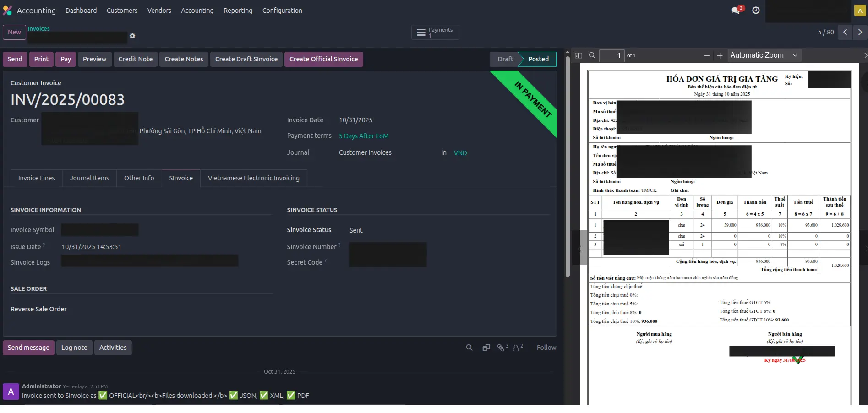Open the activities clock icon
The height and width of the screenshot is (413, 868).
pos(756,10)
